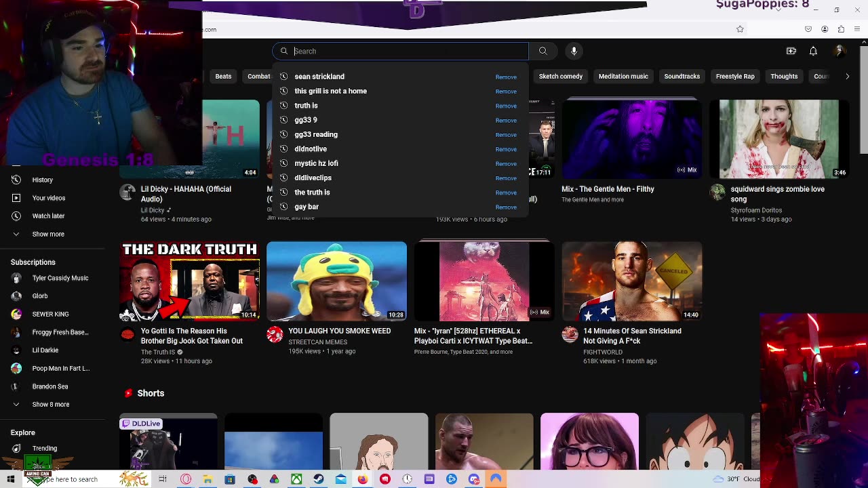Image resolution: width=868 pixels, height=488 pixels.
Task: Remove the "didnotlive" search history entry
Action: [506, 149]
